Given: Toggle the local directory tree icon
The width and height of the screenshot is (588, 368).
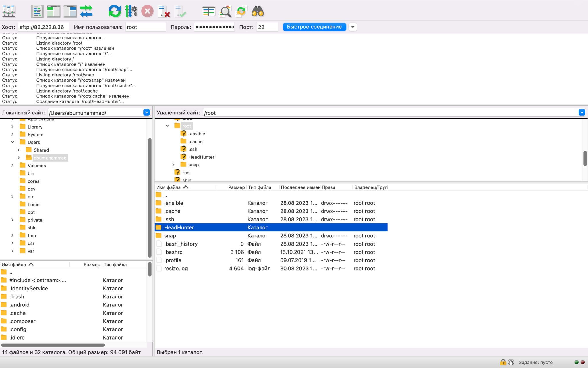Looking at the screenshot, I should 54,11.
